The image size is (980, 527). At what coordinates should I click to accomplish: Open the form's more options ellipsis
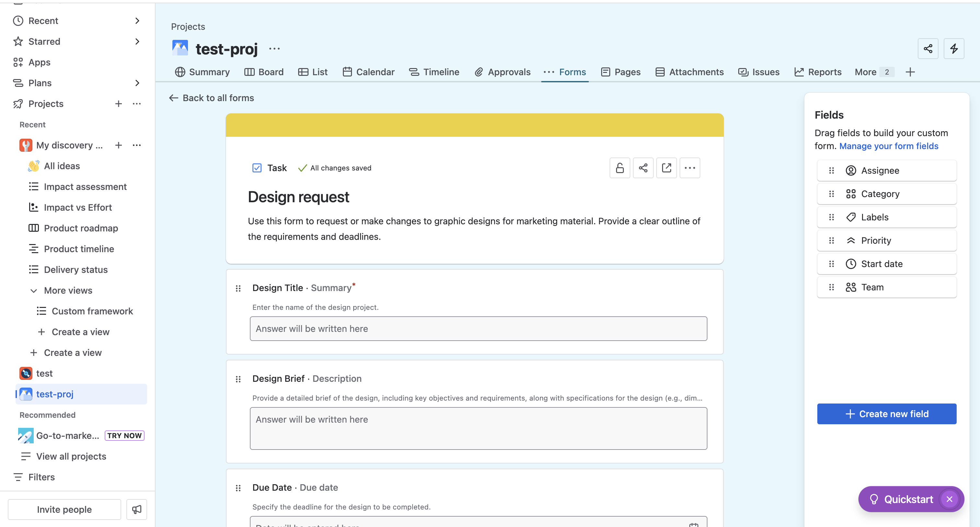click(690, 168)
